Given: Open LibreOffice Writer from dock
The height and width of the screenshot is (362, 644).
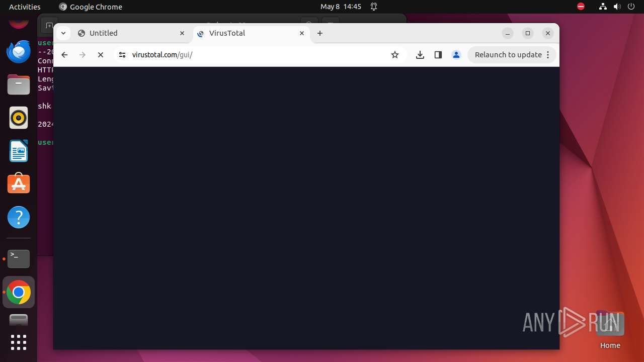Looking at the screenshot, I should tap(19, 151).
